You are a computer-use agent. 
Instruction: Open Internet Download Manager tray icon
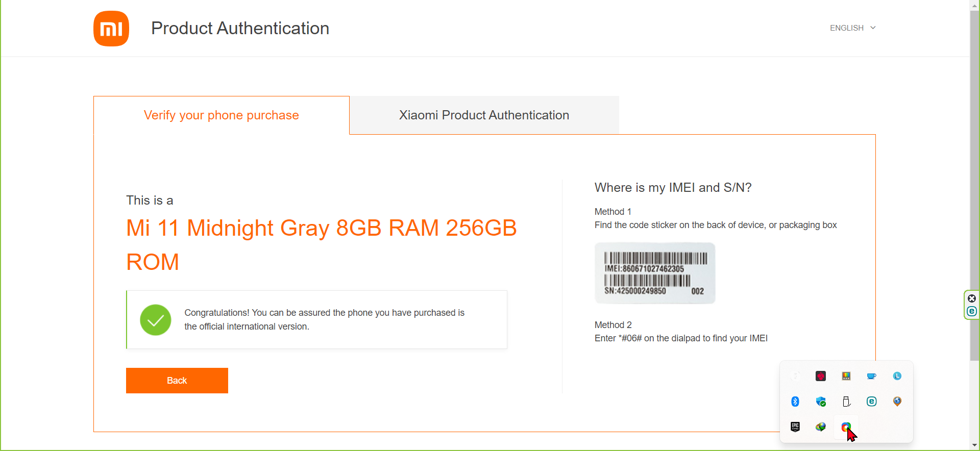(x=821, y=427)
